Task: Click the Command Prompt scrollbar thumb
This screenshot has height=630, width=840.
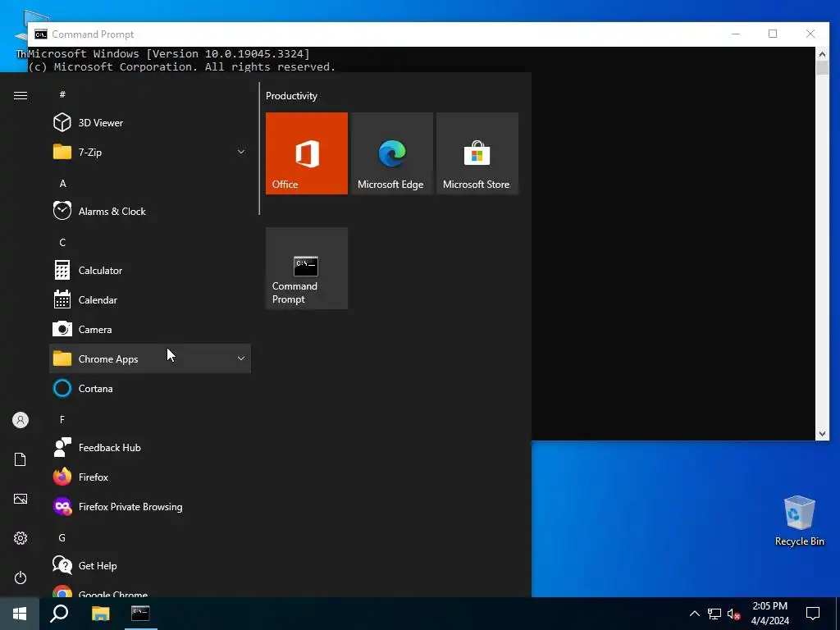Action: coord(822,67)
